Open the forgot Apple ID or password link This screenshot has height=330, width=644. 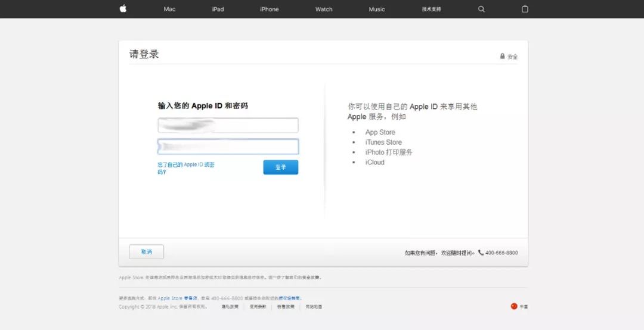(185, 168)
